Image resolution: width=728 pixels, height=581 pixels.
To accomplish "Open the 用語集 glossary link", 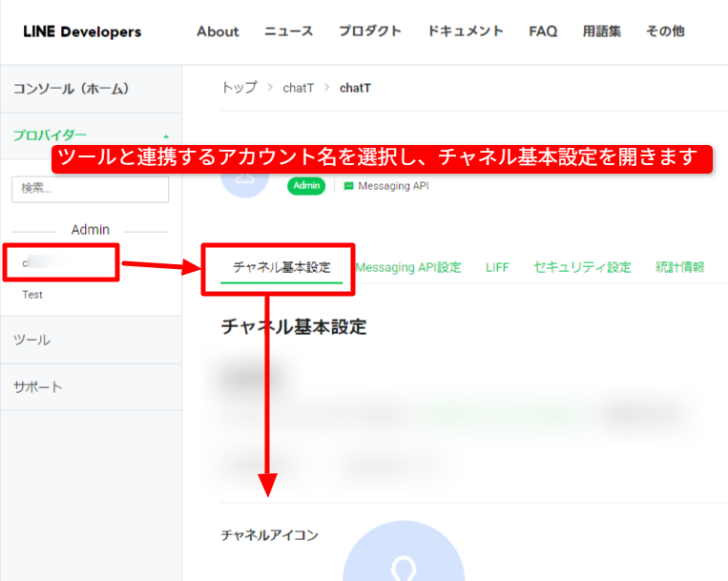I will click(602, 31).
